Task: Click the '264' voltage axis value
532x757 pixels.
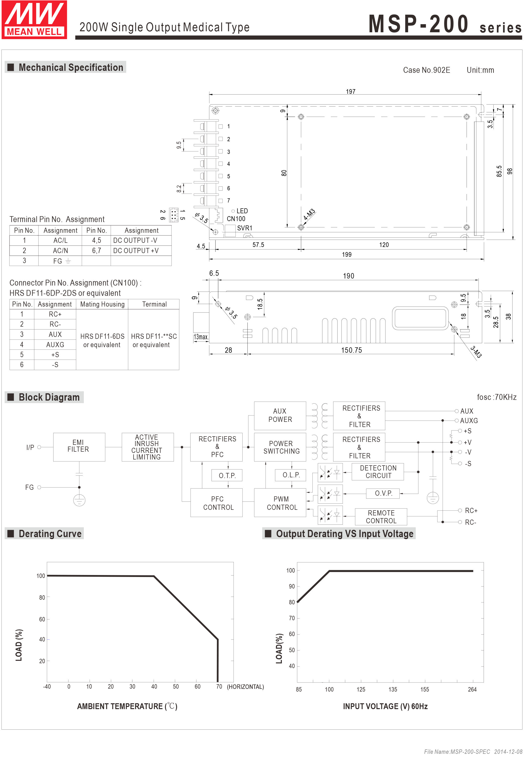Action: (x=472, y=689)
